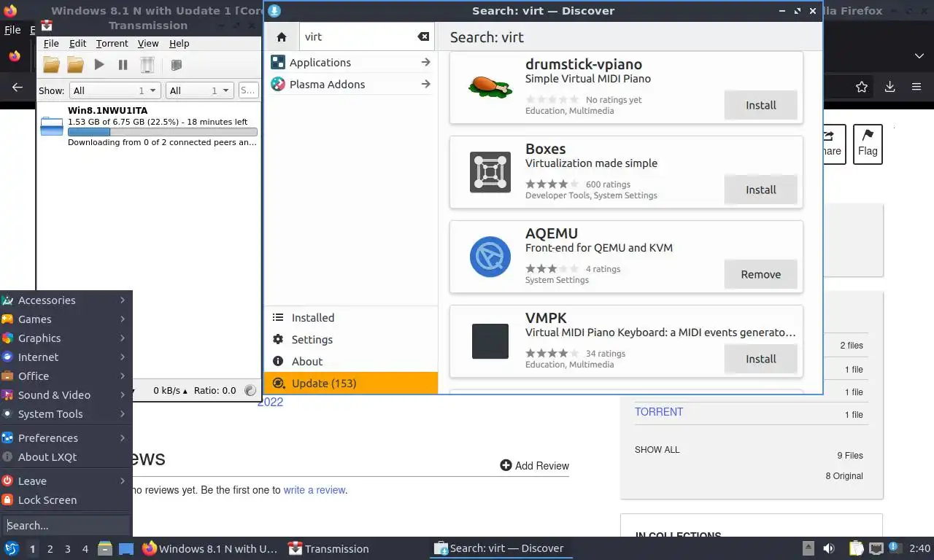
Task: Open the drumstick-vpiano app icon
Action: 490,87
